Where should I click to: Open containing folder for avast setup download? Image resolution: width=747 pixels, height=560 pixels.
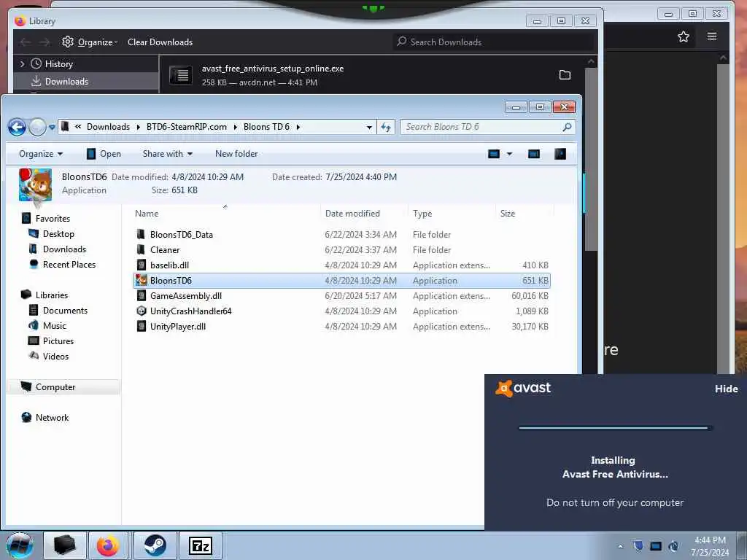(565, 75)
